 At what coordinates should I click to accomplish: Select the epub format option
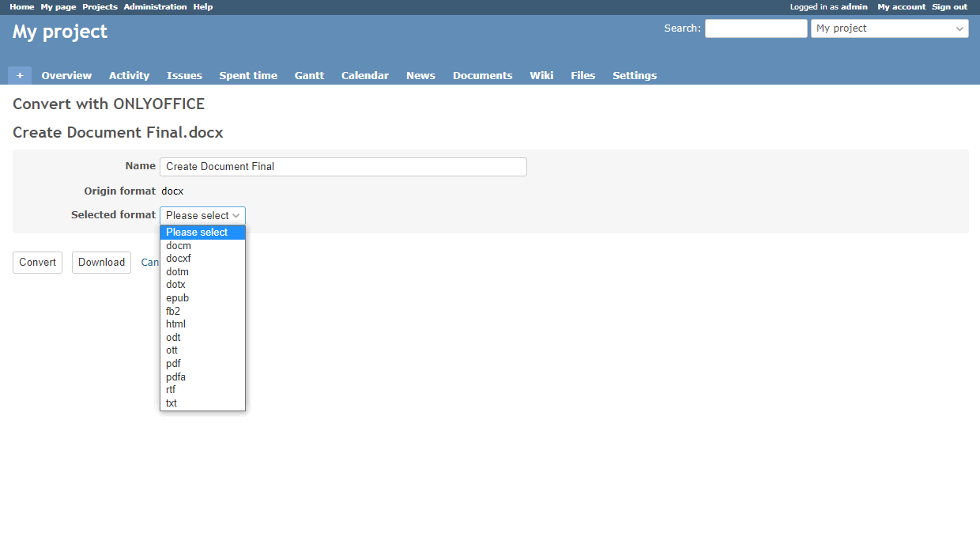tap(177, 298)
